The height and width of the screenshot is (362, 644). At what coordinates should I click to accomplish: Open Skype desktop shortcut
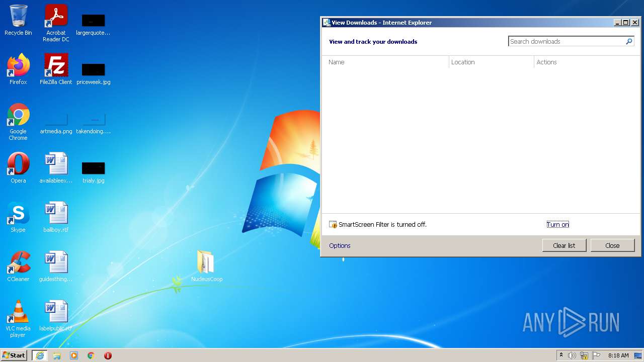tap(18, 217)
